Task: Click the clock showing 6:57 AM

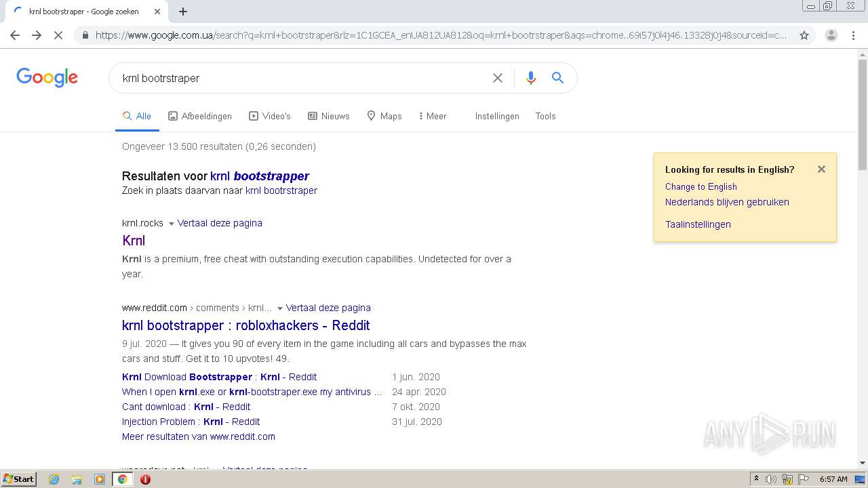Action: pos(833,479)
